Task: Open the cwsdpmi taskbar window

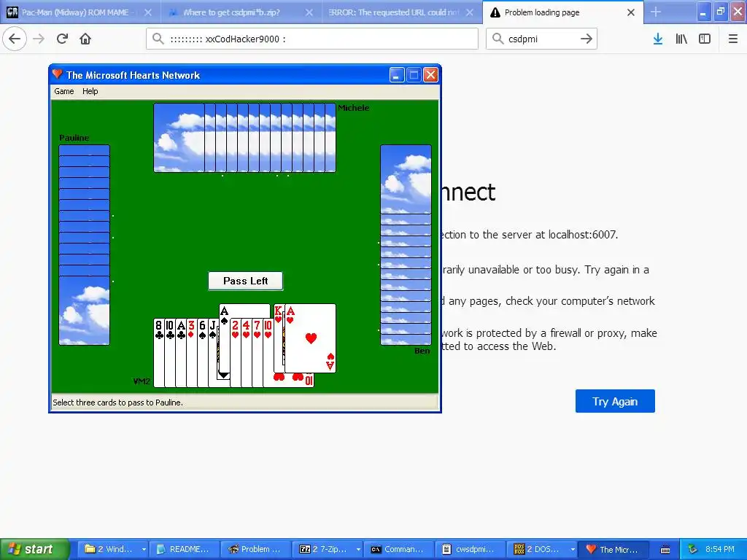Action: pyautogui.click(x=471, y=550)
